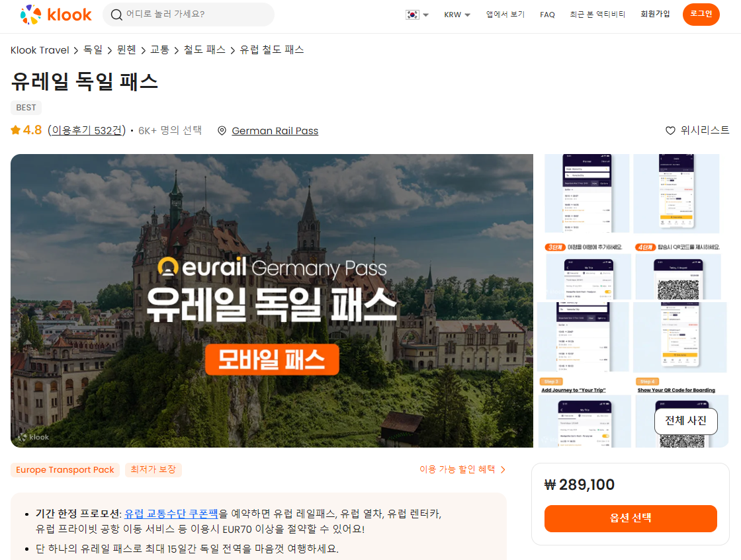
Task: Open '앱에서 보기' menu item
Action: pyautogui.click(x=505, y=15)
